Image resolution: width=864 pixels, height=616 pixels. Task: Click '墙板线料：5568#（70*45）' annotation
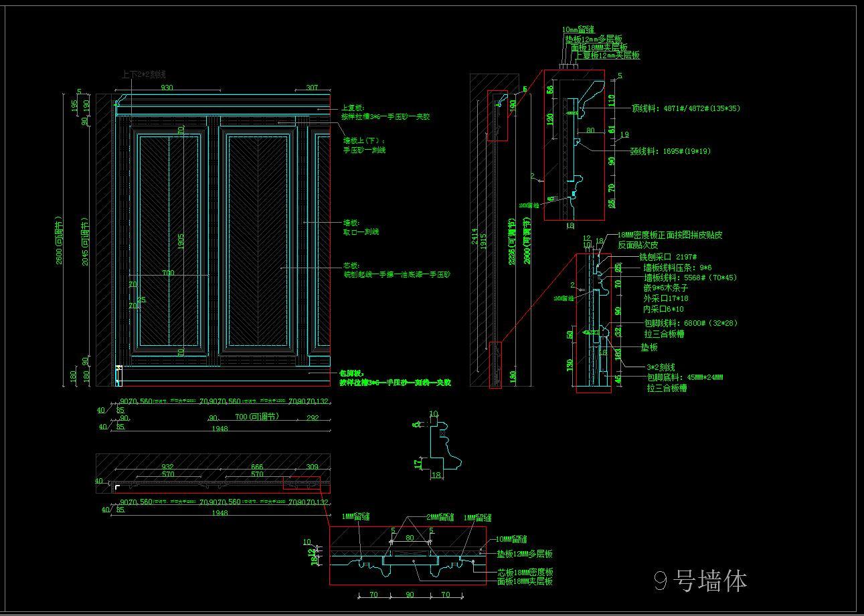click(690, 278)
